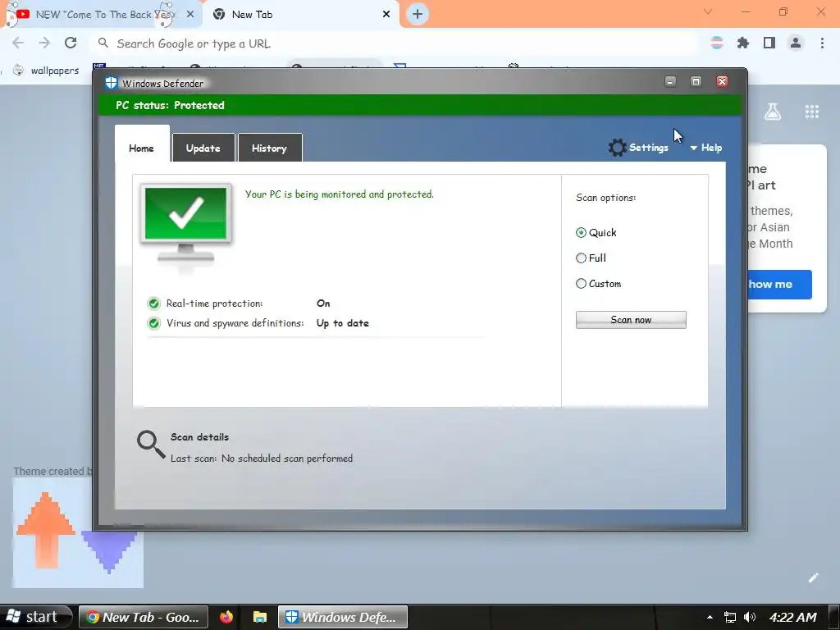Open the Labs flask icon

tap(773, 112)
